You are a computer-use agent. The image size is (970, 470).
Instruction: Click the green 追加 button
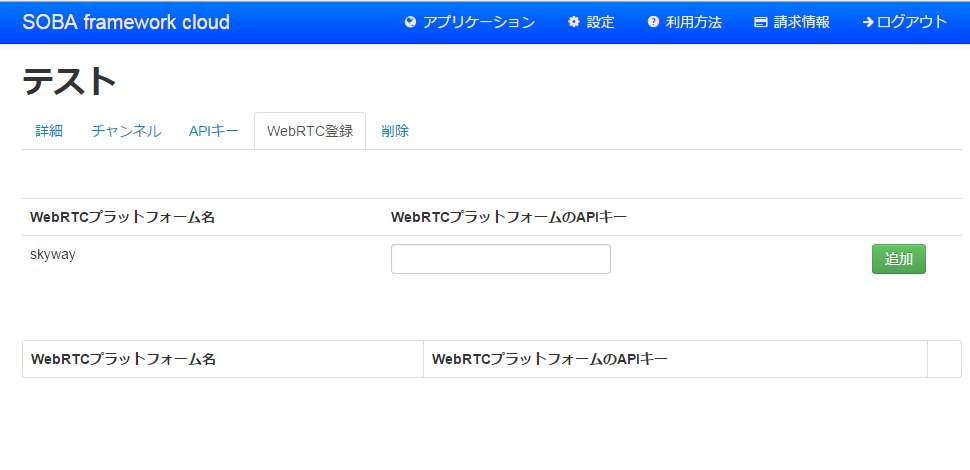(x=899, y=259)
